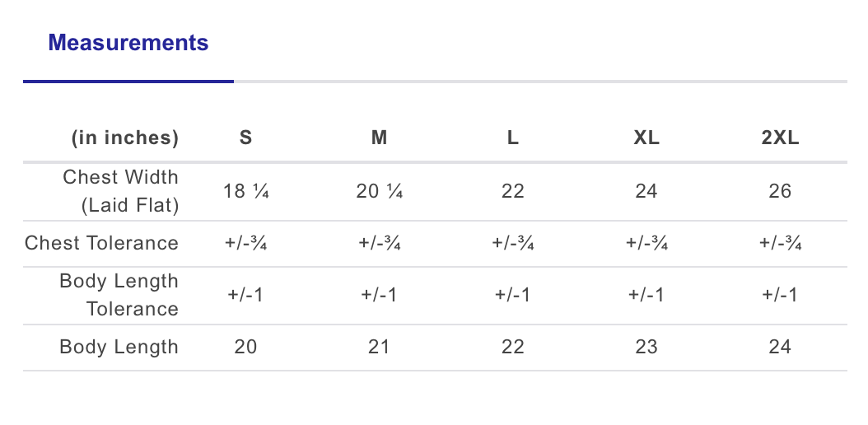Click the chest width value 26 for 2XL
Screen dimensions: 868x425
pos(780,191)
